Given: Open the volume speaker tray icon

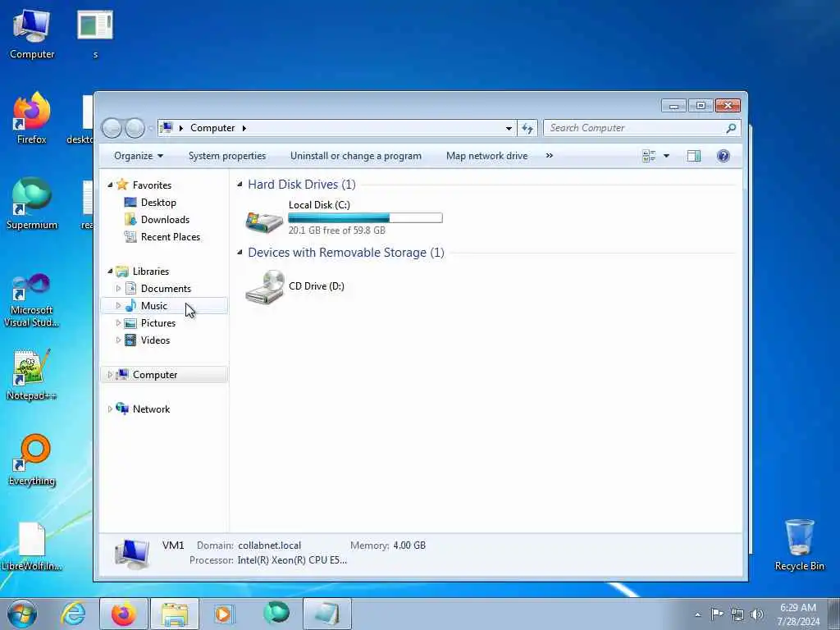Looking at the screenshot, I should (x=757, y=614).
